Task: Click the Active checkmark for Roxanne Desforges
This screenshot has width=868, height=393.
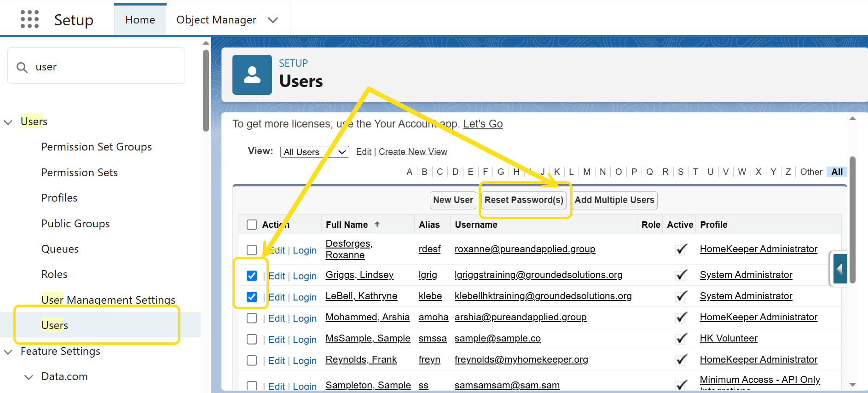Action: (x=681, y=249)
